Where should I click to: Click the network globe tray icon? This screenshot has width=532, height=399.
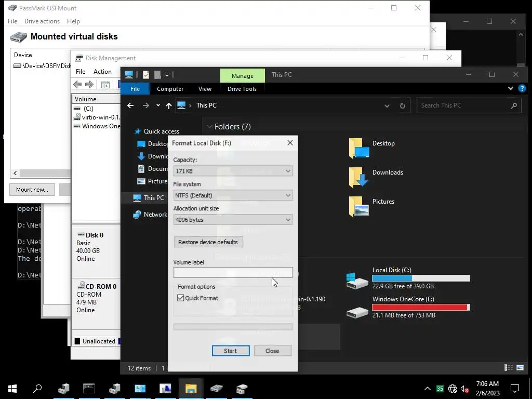pyautogui.click(x=453, y=389)
